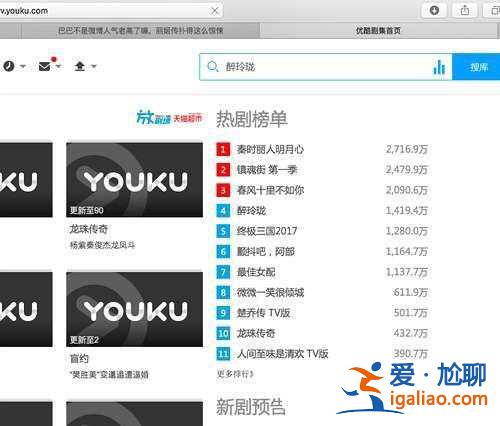Open the upload arrow icon
Screen dimensions: 500x426
coord(80,66)
